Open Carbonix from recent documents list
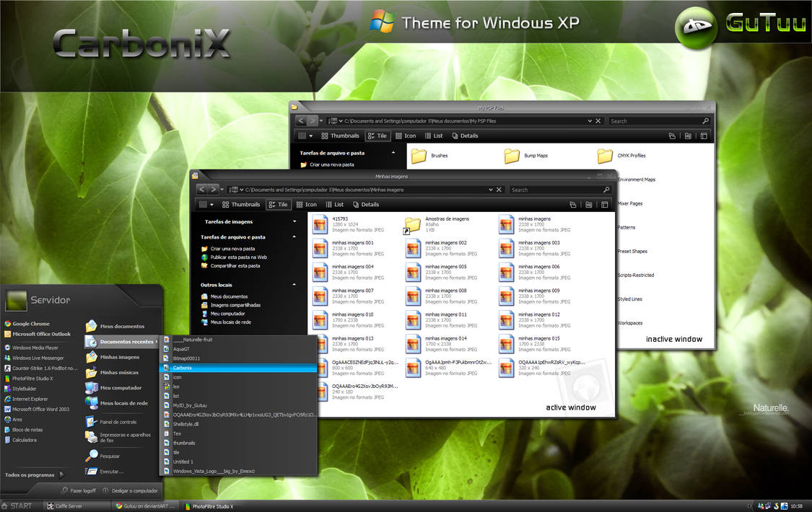Image resolution: width=812 pixels, height=512 pixels. [x=239, y=368]
